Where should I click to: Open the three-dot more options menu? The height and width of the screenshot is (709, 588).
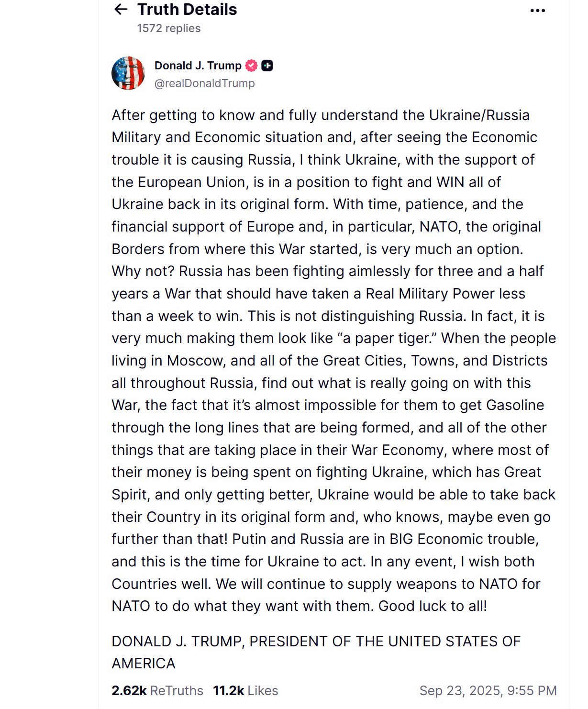pos(537,11)
